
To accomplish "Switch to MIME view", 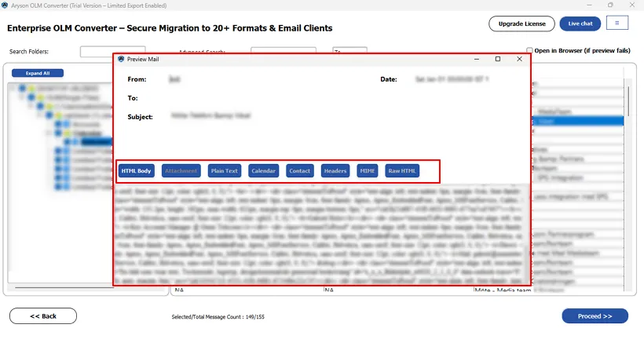I will 368,170.
